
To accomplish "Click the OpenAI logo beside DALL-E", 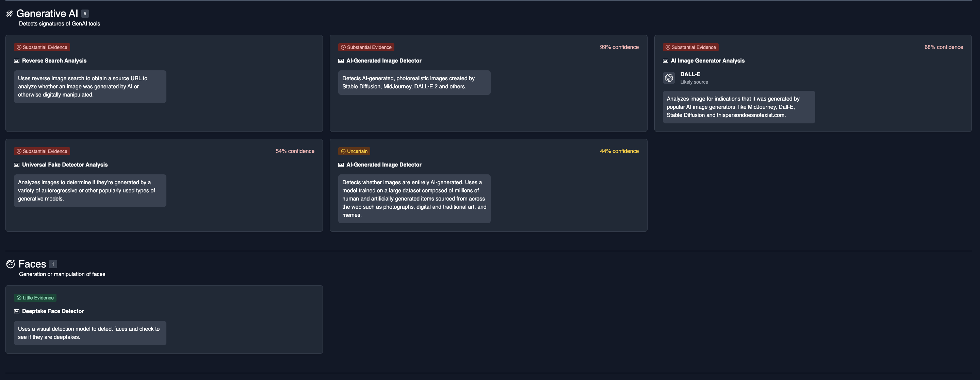I will pos(669,78).
